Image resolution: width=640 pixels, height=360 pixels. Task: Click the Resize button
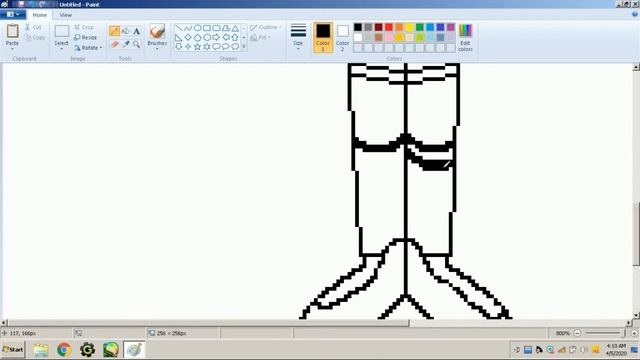click(x=86, y=38)
